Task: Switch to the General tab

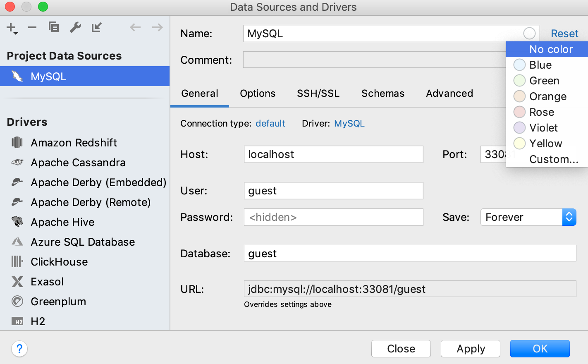Action: (200, 93)
